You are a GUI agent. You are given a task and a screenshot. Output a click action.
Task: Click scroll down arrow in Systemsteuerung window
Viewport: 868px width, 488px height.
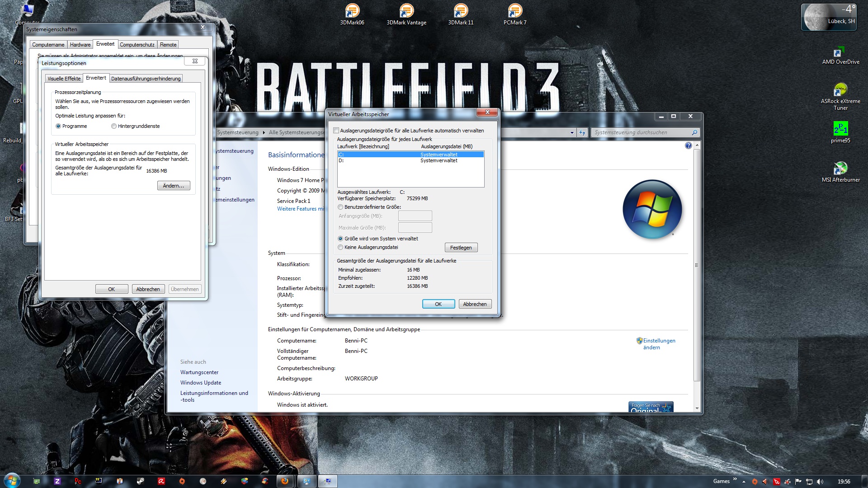[697, 408]
